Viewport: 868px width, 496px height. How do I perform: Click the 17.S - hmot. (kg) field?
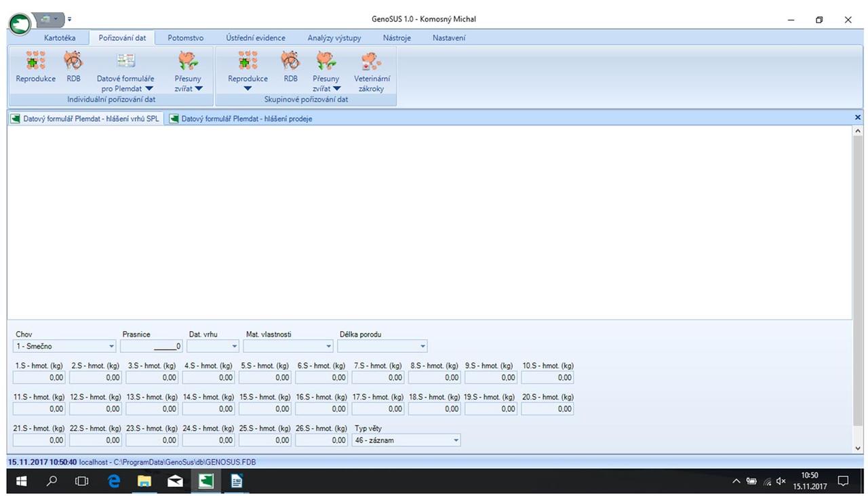point(378,409)
